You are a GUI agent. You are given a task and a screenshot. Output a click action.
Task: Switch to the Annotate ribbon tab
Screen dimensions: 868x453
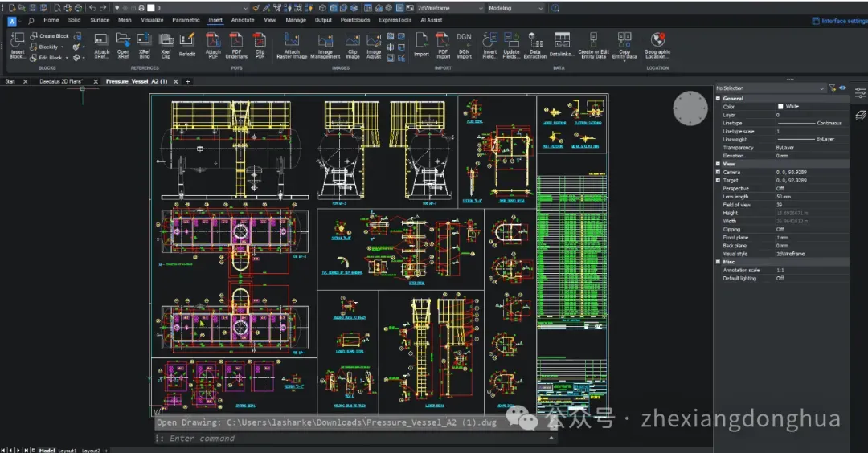point(242,20)
